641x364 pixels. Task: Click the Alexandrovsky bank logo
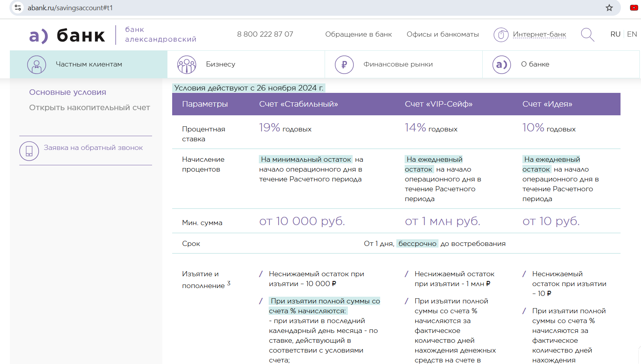(67, 35)
